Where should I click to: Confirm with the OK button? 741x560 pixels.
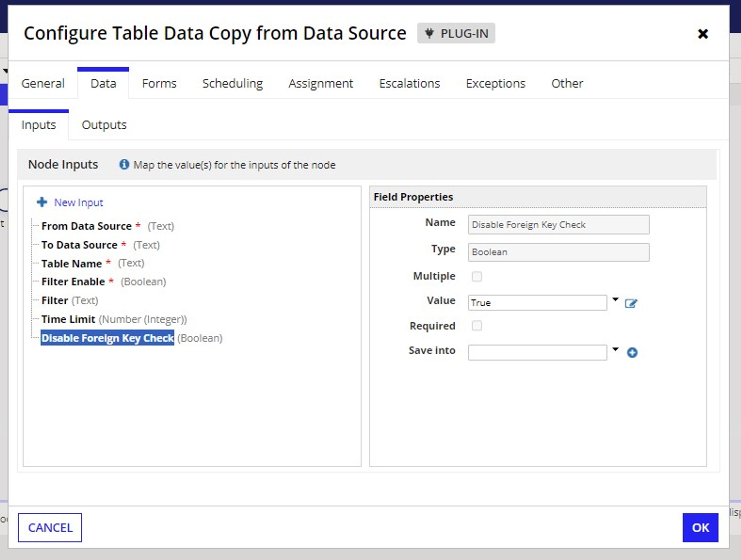[x=700, y=528]
